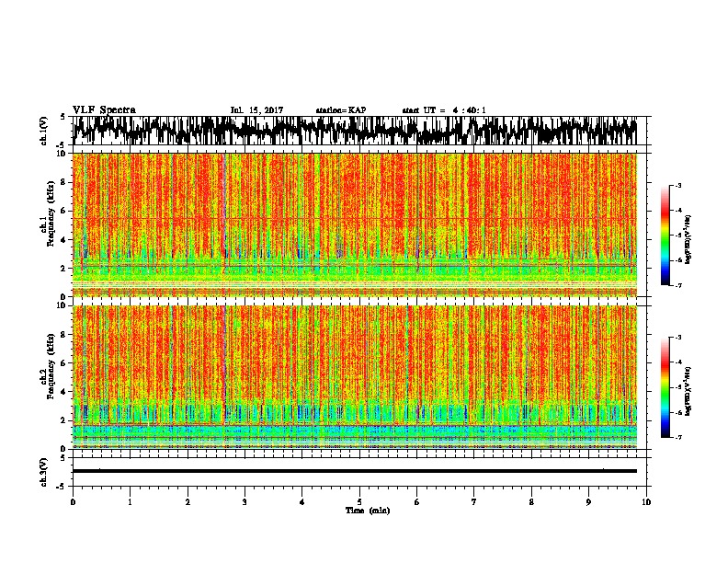Viewport: 728px width, 563px height.
Task: Click the "VLF Spectra" plot title
Action: pyautogui.click(x=104, y=110)
